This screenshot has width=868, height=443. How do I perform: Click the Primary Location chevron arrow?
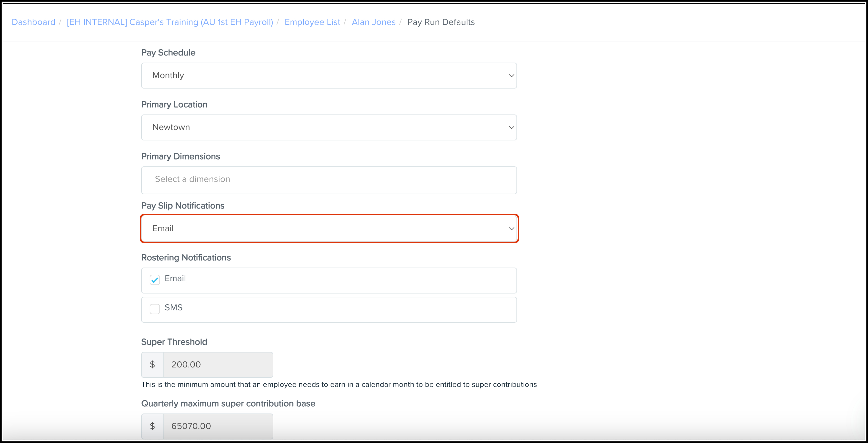511,127
